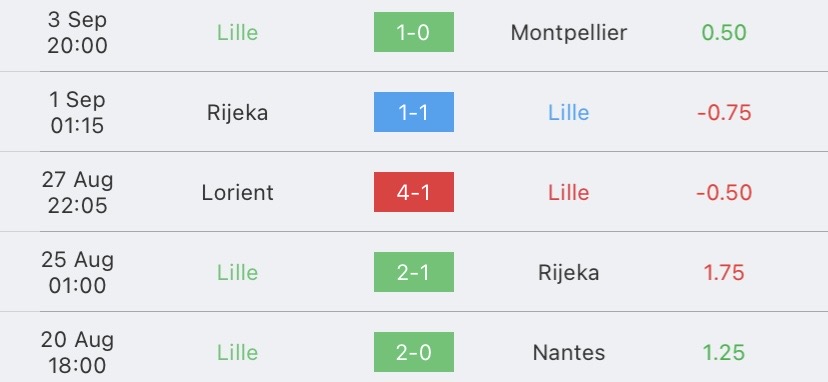Click Lille in the 20 Aug match
This screenshot has width=828, height=382.
238,352
